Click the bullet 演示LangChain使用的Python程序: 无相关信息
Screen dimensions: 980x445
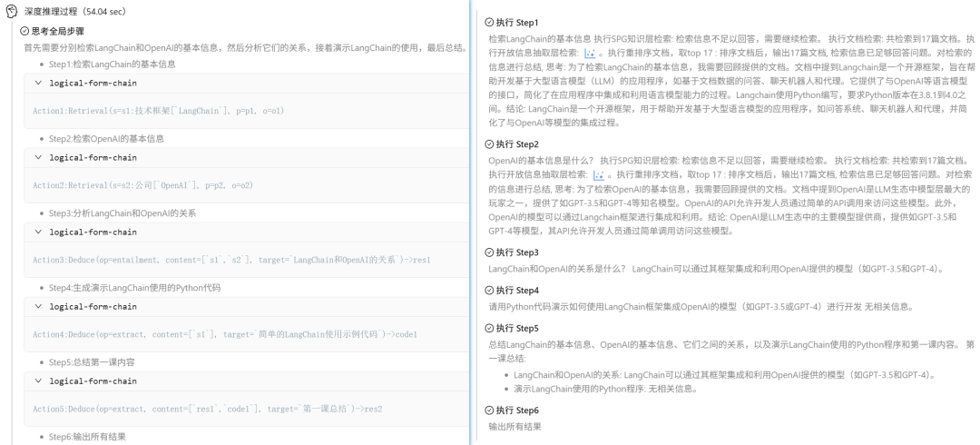pos(605,389)
